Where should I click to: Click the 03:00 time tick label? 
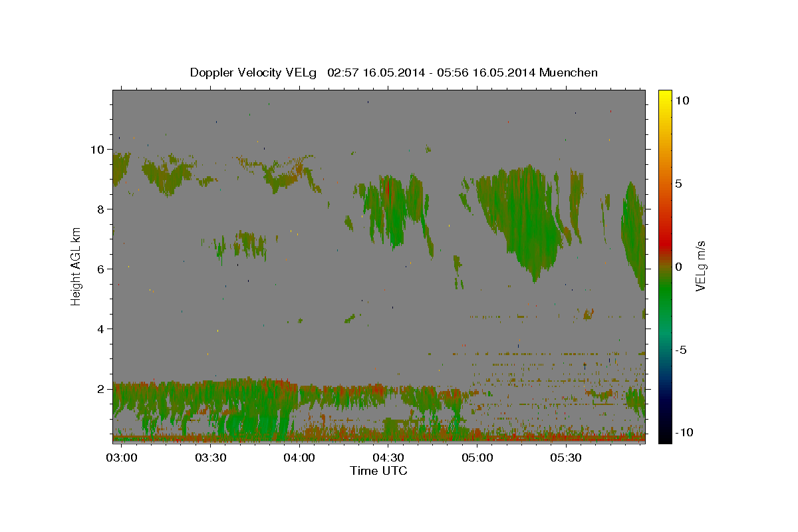click(x=122, y=458)
